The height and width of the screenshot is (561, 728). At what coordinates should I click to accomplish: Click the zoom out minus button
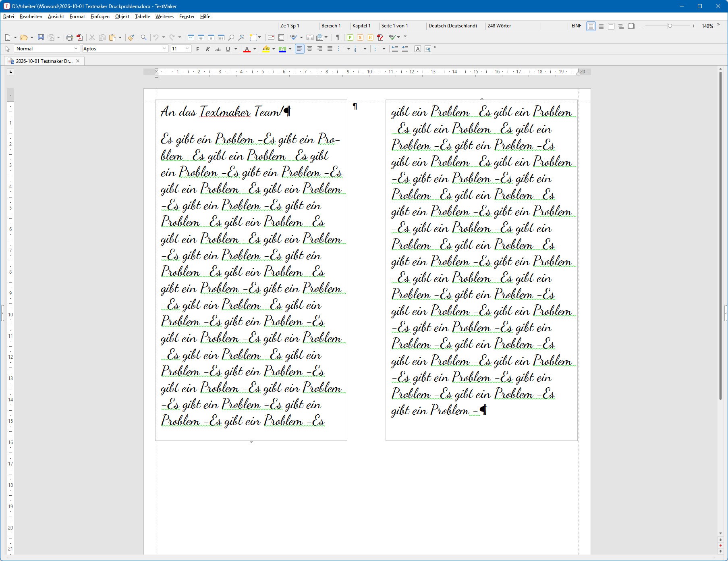[641, 26]
